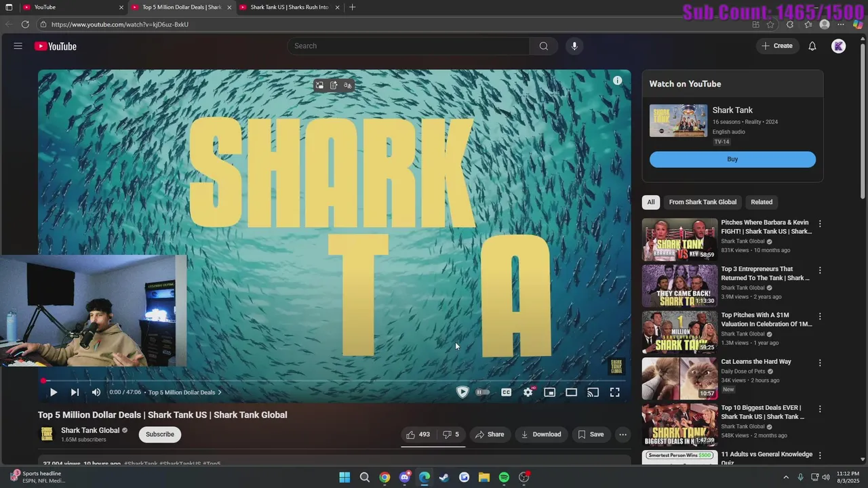Open Steam from the taskbar
The height and width of the screenshot is (488, 868).
[444, 477]
